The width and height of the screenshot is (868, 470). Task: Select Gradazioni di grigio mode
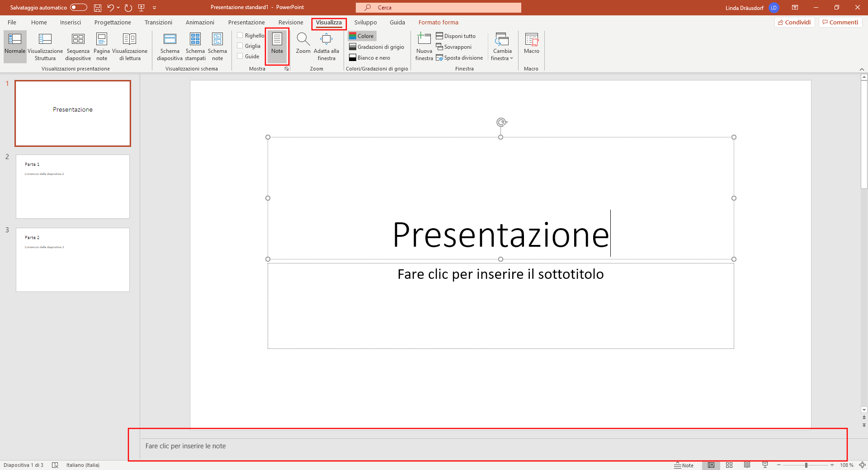377,47
